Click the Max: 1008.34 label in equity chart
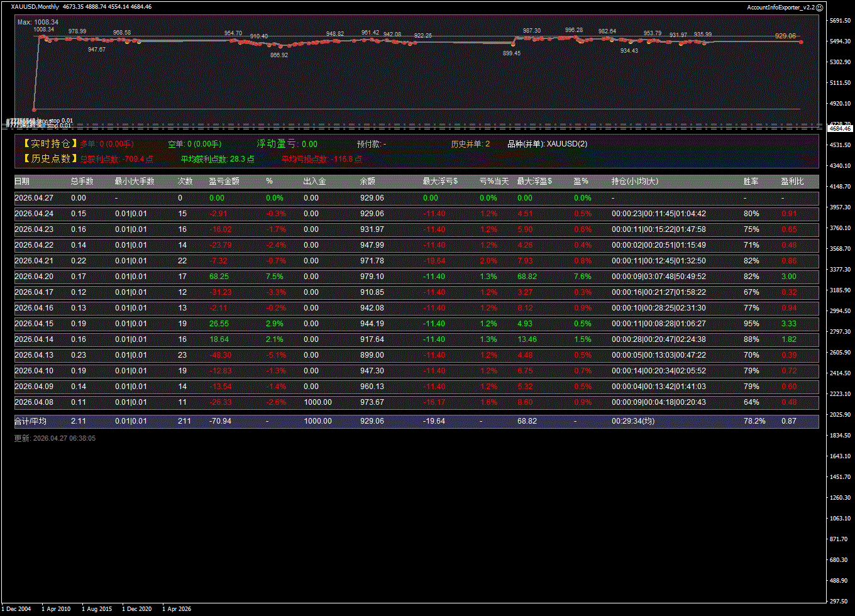Image resolution: width=855 pixels, height=616 pixels. [x=38, y=22]
